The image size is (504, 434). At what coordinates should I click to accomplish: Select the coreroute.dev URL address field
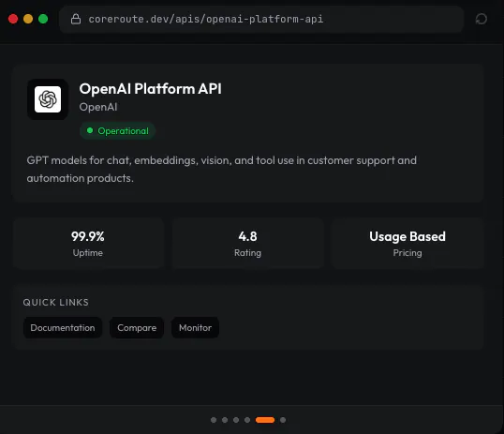tap(261, 19)
